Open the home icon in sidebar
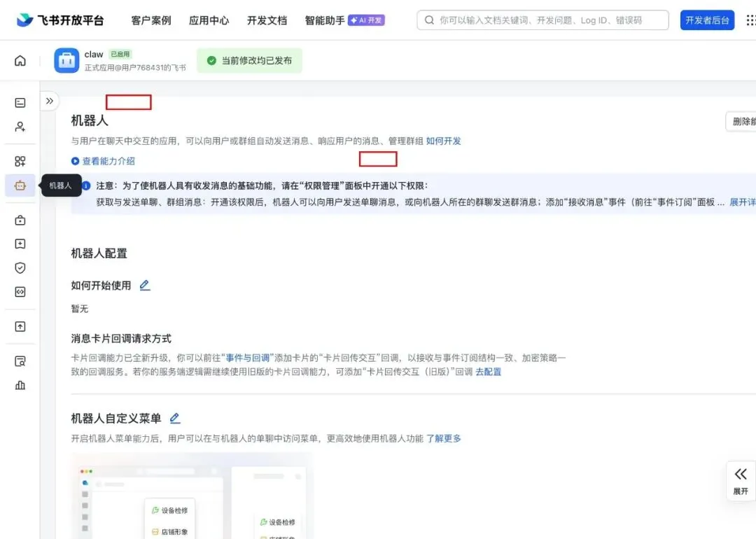 pyautogui.click(x=20, y=60)
